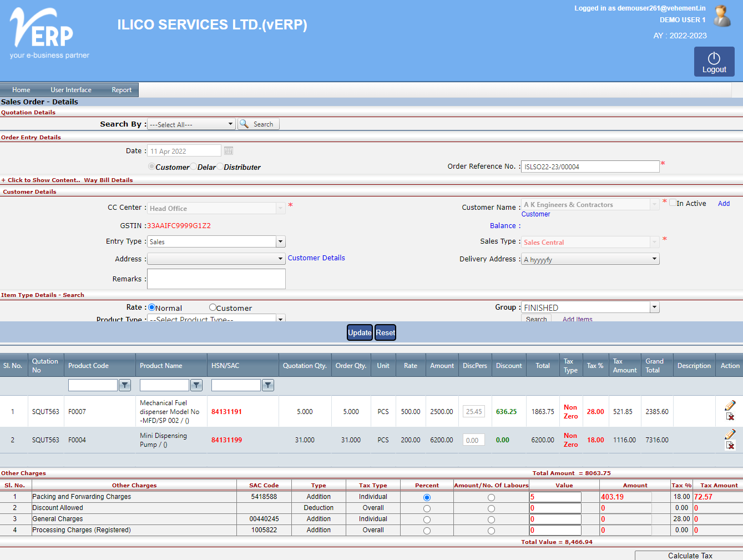
Task: Click DiscPers field showing 0.00
Action: click(474, 440)
